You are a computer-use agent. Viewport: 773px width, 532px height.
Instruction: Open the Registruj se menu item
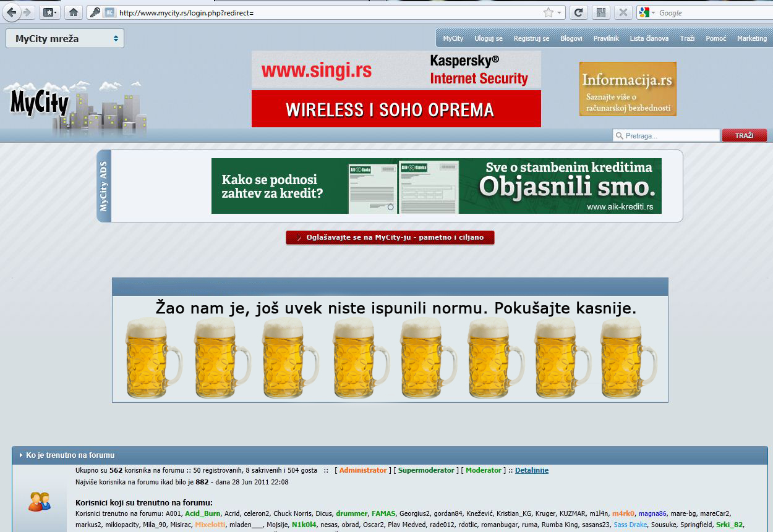[x=531, y=38]
